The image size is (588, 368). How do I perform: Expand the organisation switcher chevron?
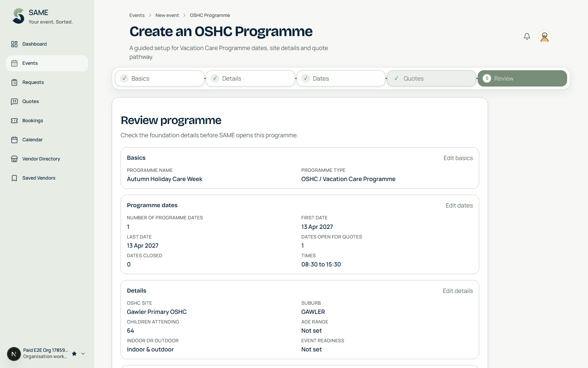click(x=83, y=354)
